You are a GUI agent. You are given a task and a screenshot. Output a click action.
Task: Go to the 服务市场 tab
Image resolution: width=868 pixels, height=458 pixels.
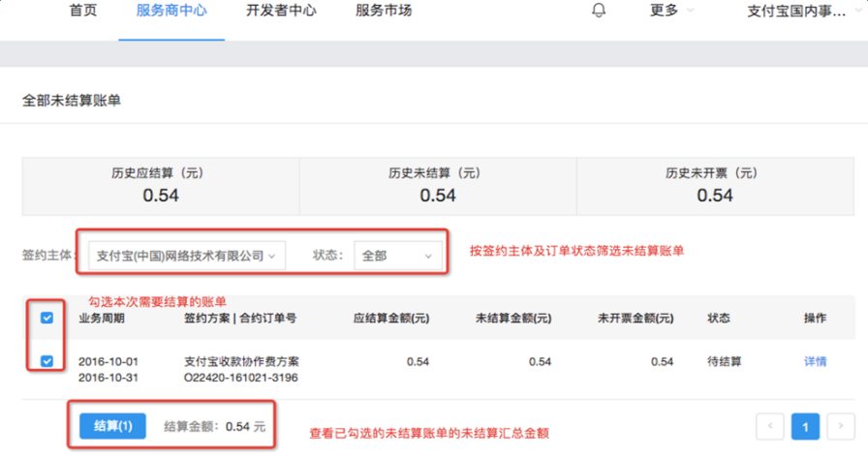pos(384,11)
